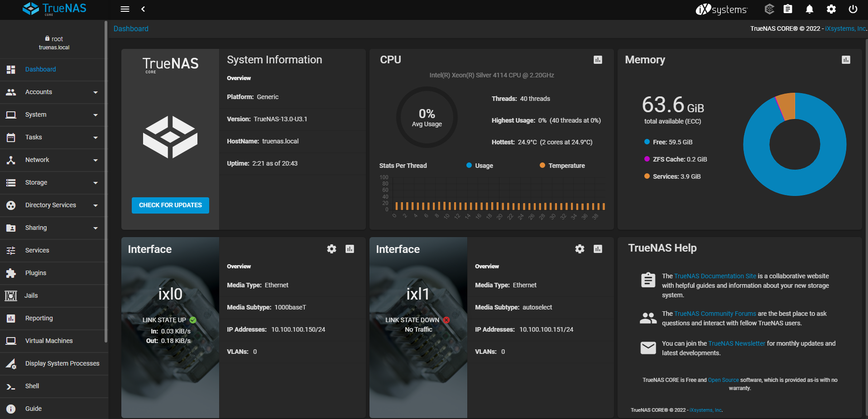The height and width of the screenshot is (419, 868).
Task: Open ixl1 interface settings gear
Action: click(x=580, y=249)
